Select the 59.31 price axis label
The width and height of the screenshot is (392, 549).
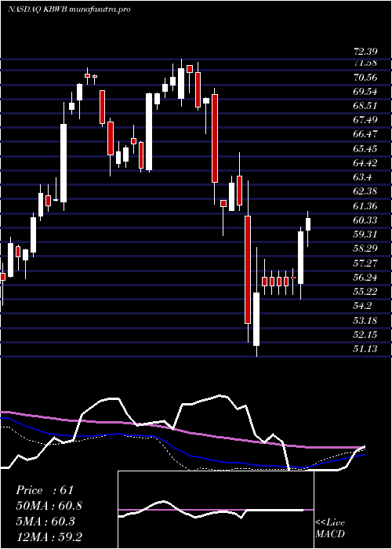[365, 235]
